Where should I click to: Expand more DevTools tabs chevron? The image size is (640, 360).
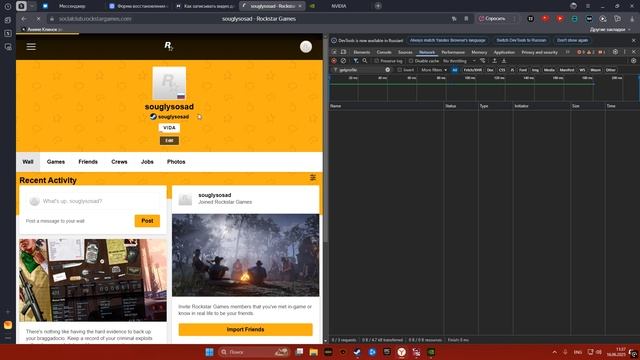point(568,52)
